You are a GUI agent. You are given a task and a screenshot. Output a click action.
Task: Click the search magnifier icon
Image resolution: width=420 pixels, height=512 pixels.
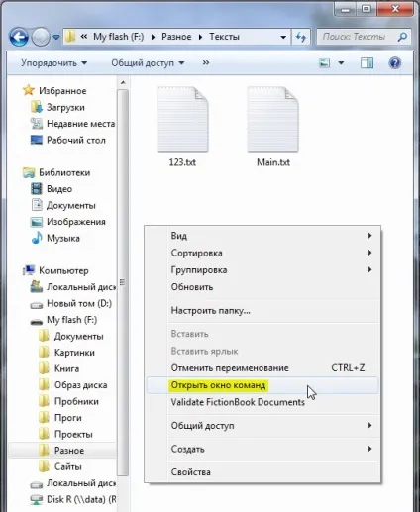(402, 37)
